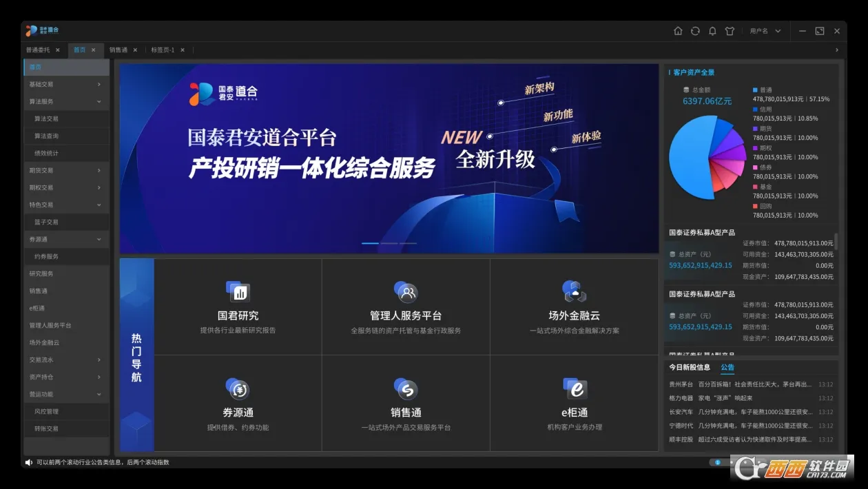868x489 pixels.
Task: Close the 普通委托 tab
Action: (58, 50)
